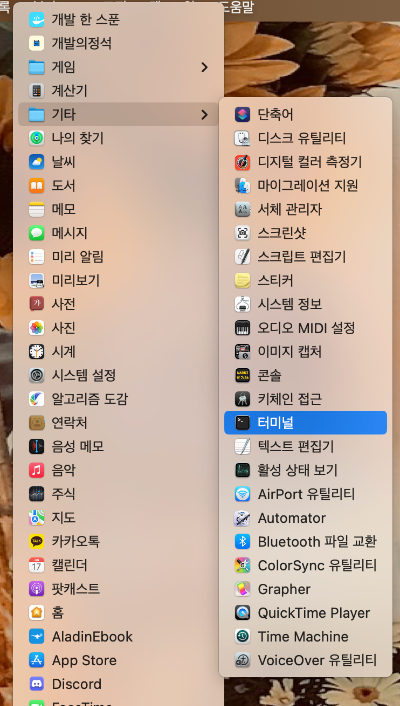Select 미리보기 Preview entry
This screenshot has width=400, height=706.
[x=118, y=280]
